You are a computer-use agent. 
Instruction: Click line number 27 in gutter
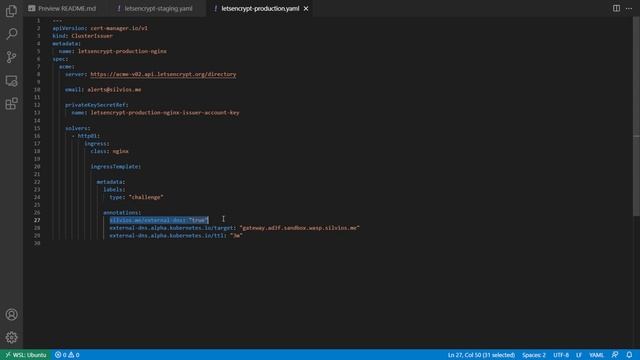(x=37, y=220)
